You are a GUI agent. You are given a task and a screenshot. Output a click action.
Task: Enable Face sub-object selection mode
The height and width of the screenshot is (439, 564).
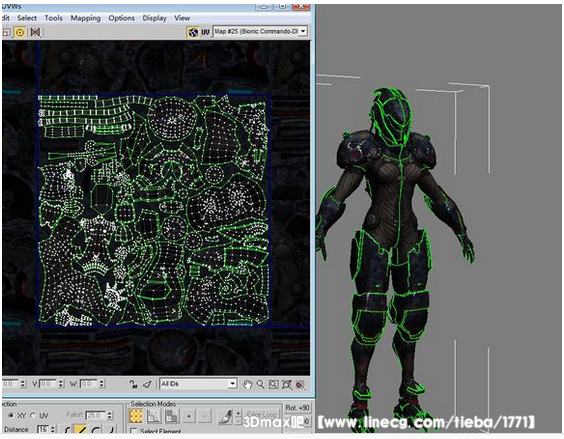(x=172, y=416)
